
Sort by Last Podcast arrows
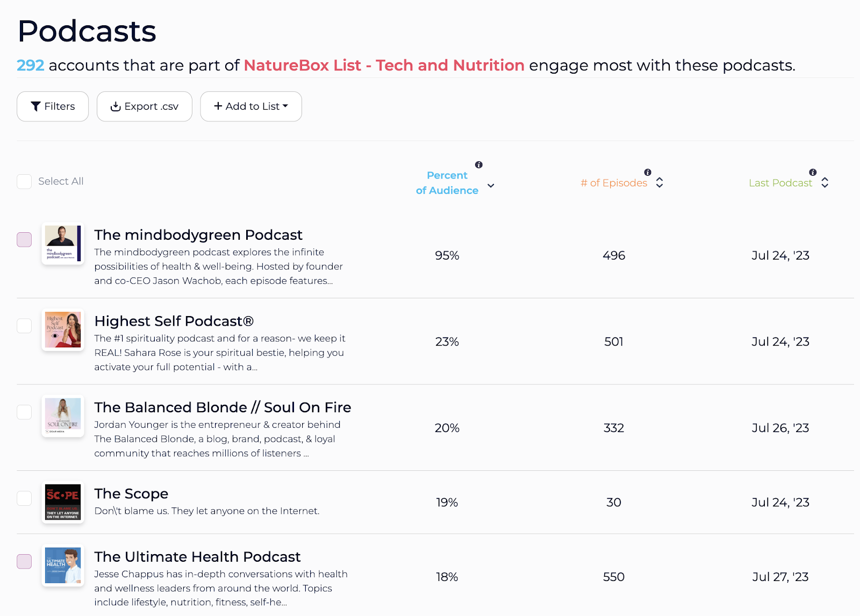pyautogui.click(x=825, y=183)
